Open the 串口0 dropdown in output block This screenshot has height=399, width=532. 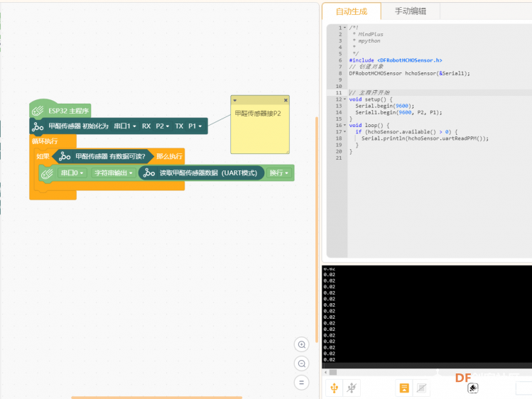(x=72, y=173)
